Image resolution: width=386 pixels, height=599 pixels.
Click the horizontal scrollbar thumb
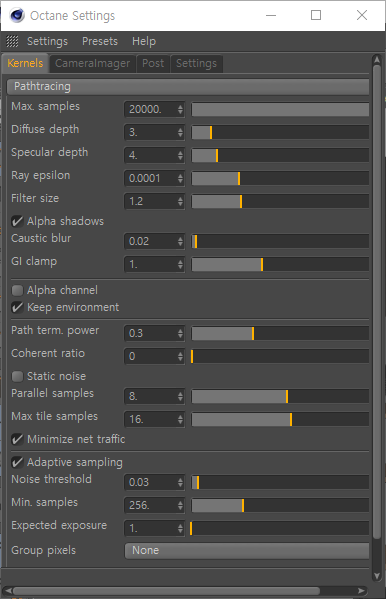(x=166, y=591)
